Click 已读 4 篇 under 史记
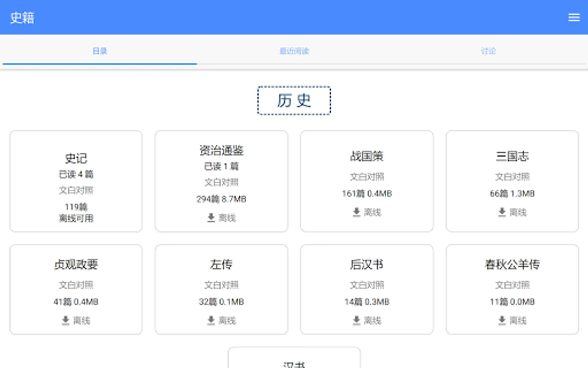 coord(76,175)
